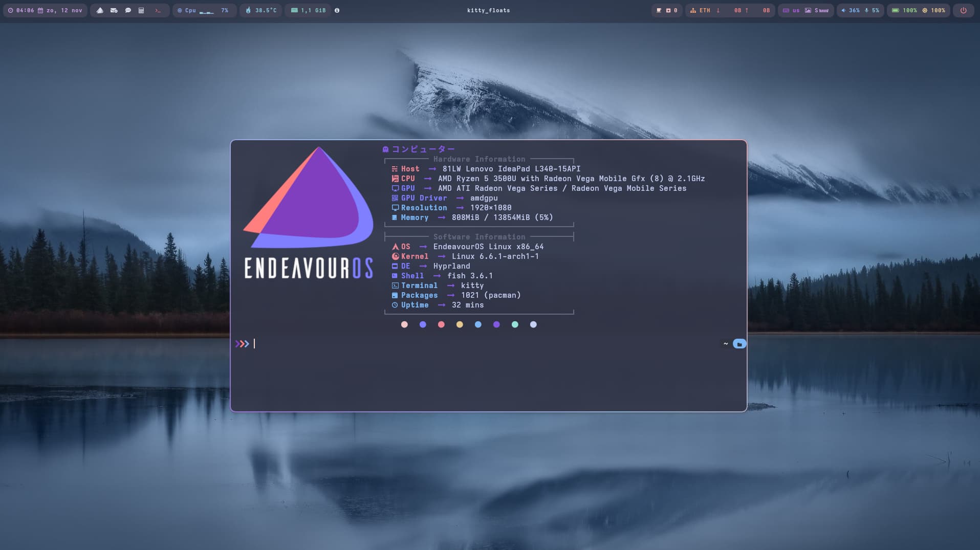Click the power button in top bar
The width and height of the screenshot is (980, 550).
pyautogui.click(x=963, y=10)
